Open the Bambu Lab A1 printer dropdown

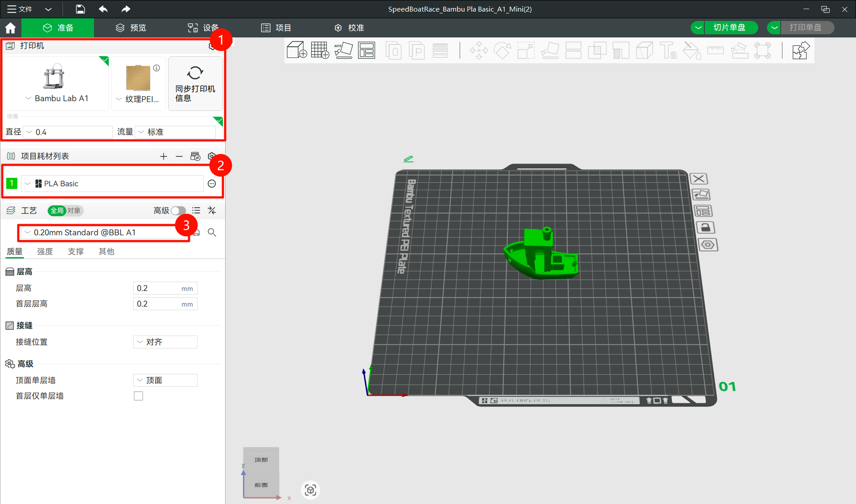click(57, 98)
